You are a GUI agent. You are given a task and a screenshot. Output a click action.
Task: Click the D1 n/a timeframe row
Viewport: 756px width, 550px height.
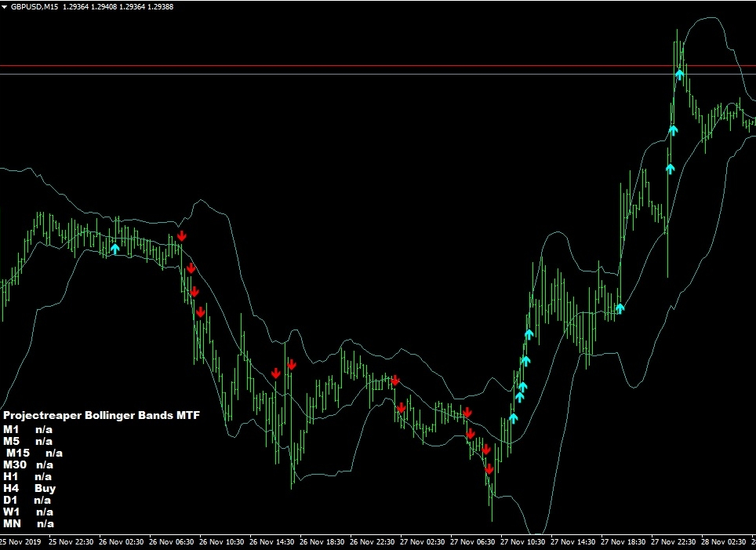coord(27,500)
